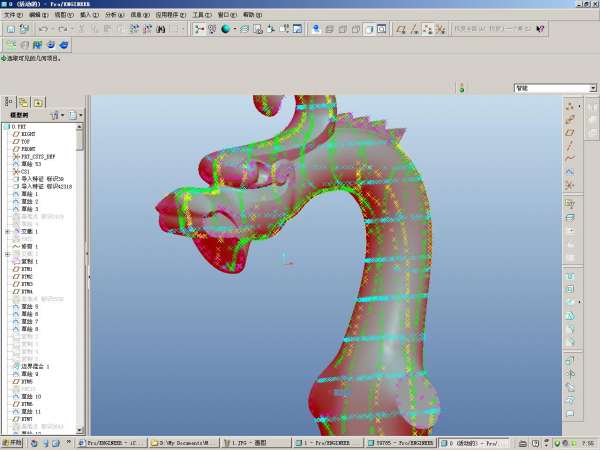Open the 视图 (View) menu
The height and width of the screenshot is (450, 600).
coord(64,15)
